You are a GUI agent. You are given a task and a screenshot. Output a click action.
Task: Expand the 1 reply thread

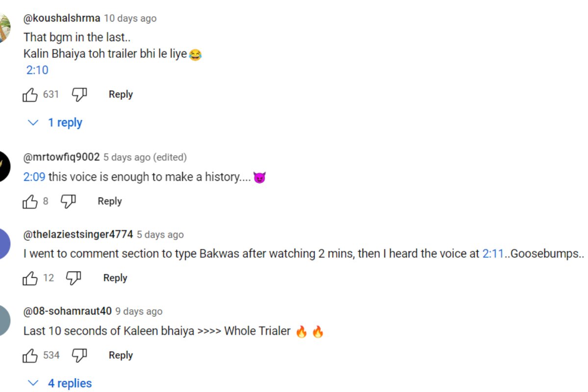point(55,123)
